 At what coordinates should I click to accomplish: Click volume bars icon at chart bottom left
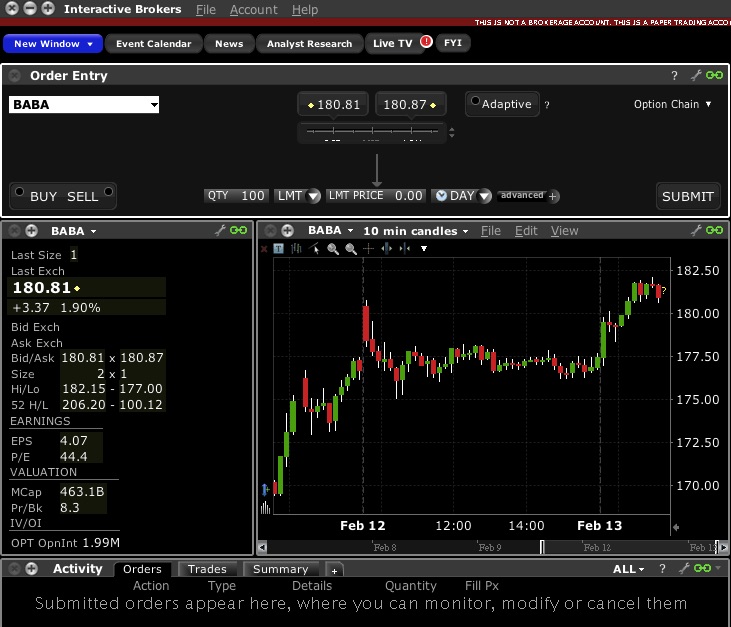(265, 508)
